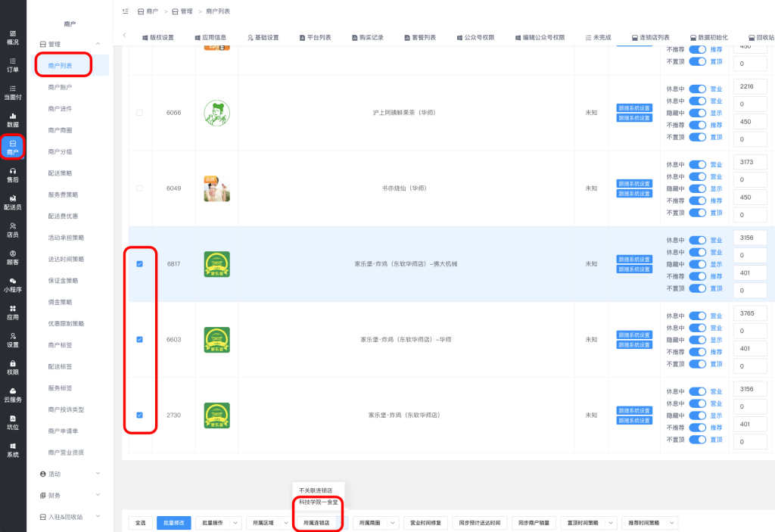
Task: Open 订单 in the left sidebar
Action: pyautogui.click(x=13, y=64)
